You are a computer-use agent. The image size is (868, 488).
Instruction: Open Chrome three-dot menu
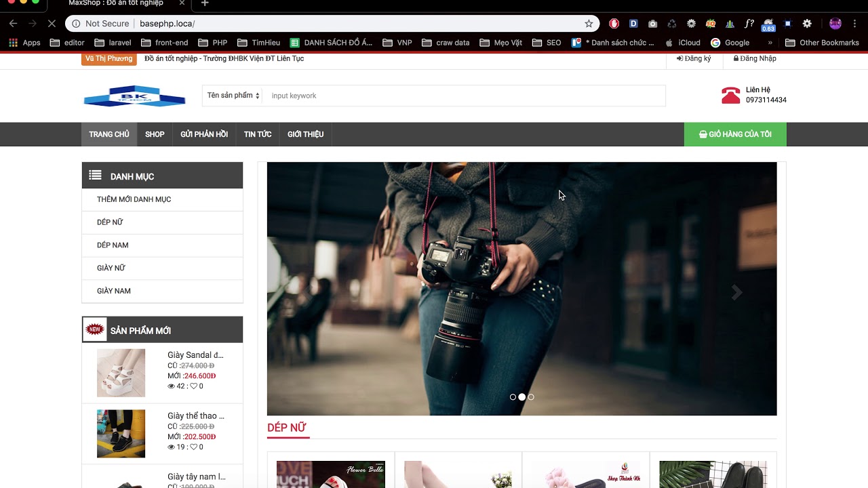[856, 24]
